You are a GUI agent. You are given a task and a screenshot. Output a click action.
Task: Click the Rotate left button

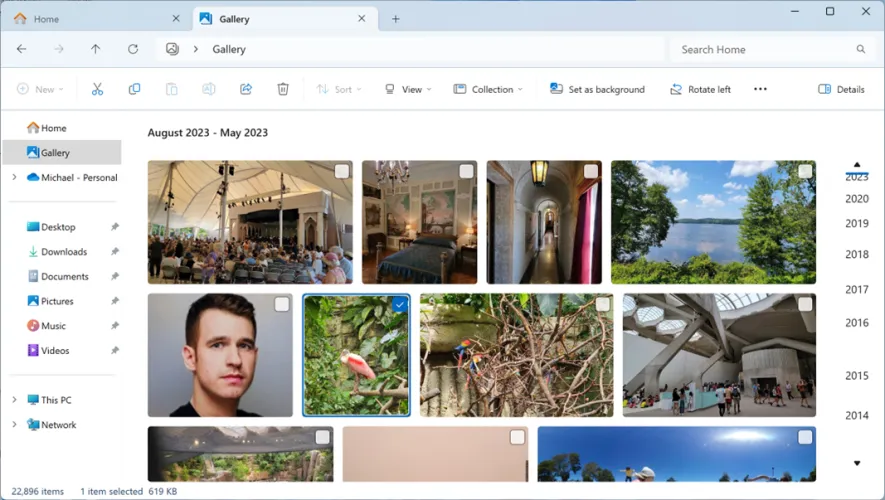coord(700,89)
